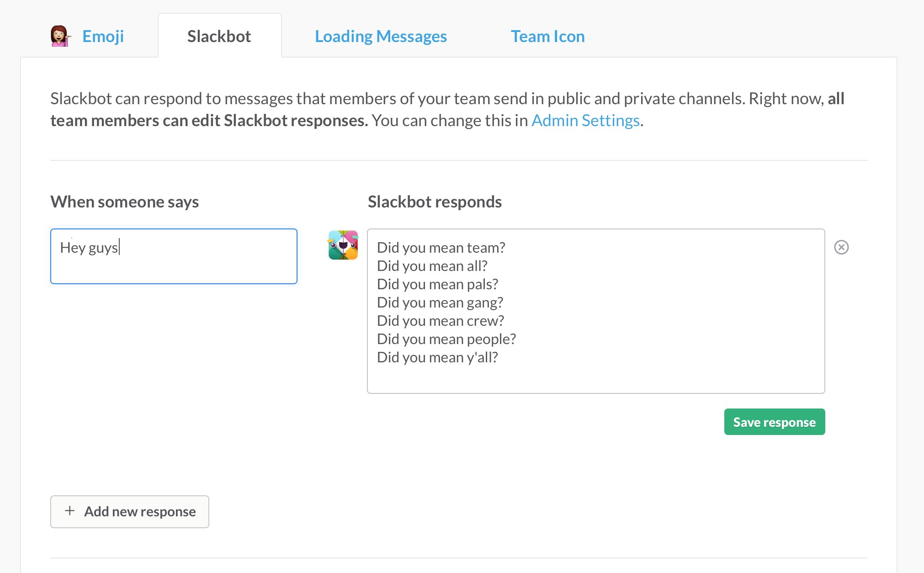924x573 pixels.
Task: Select the Slackbot tab
Action: pos(219,36)
